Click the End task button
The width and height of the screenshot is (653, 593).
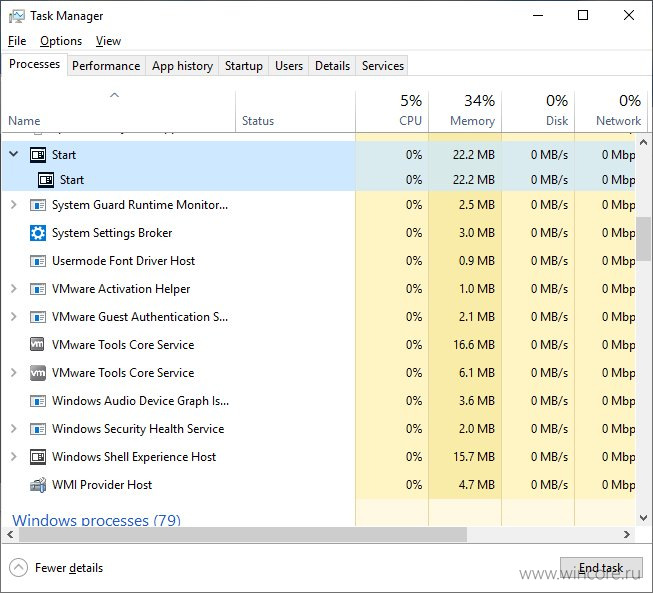(x=601, y=568)
